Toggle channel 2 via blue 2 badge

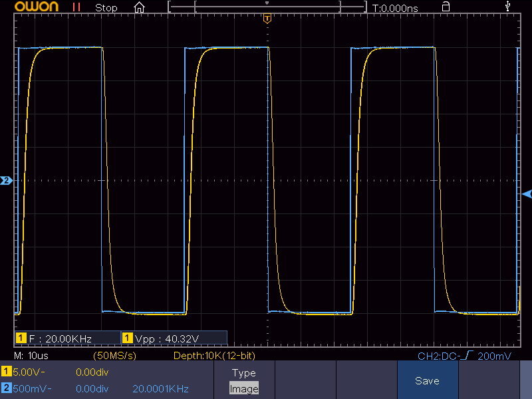6,388
